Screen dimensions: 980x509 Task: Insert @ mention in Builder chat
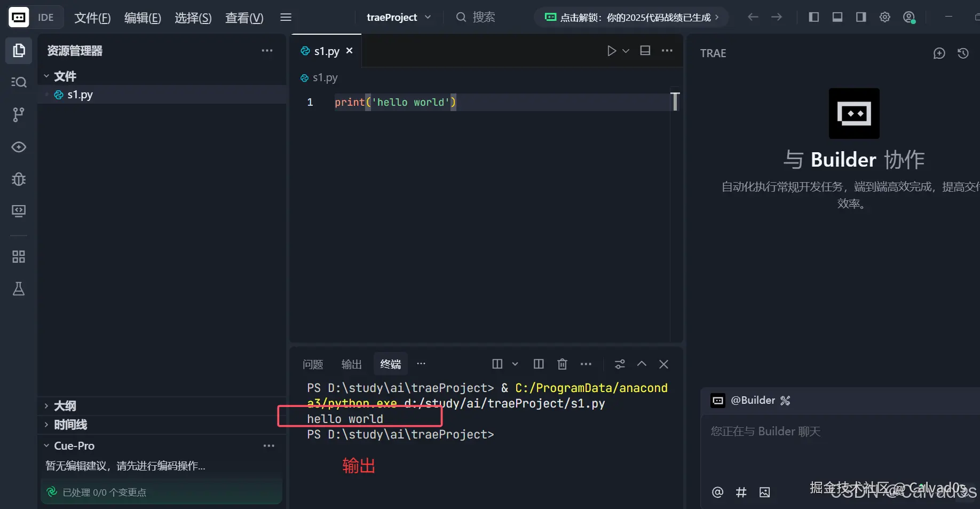718,492
